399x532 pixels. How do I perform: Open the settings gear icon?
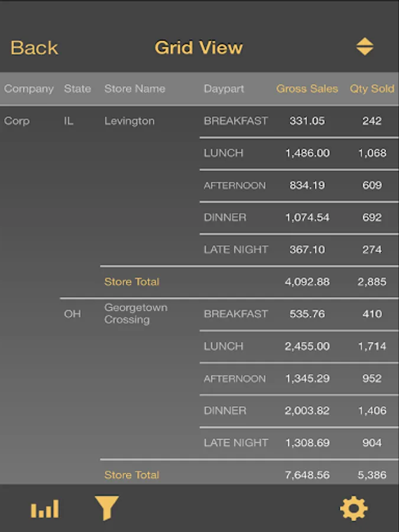(353, 508)
